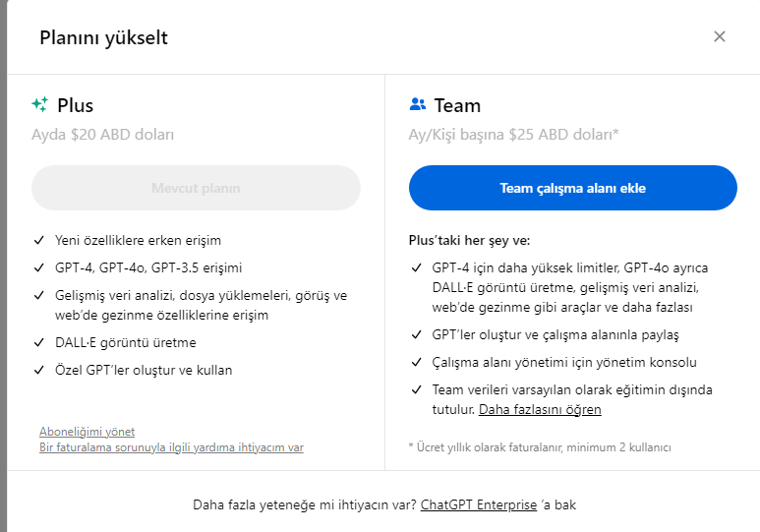This screenshot has height=532, width=760.
Task: Click the disabled Mevcut planın button
Action: [x=196, y=188]
